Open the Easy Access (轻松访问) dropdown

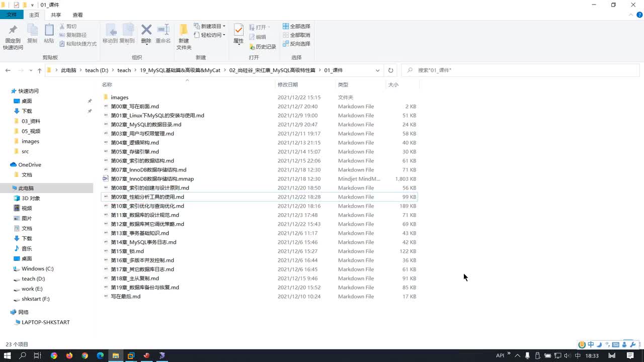[x=209, y=35]
